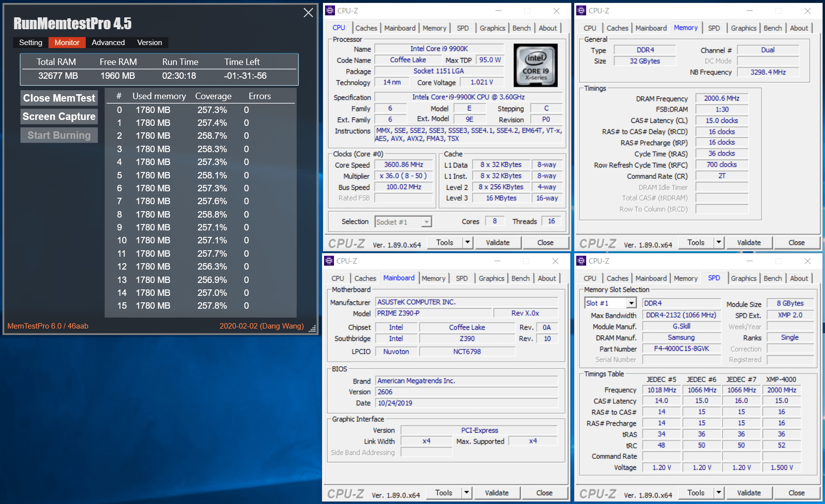Open the Tools dropdown arrow in CPU tab window
The height and width of the screenshot is (504, 825).
pos(467,242)
